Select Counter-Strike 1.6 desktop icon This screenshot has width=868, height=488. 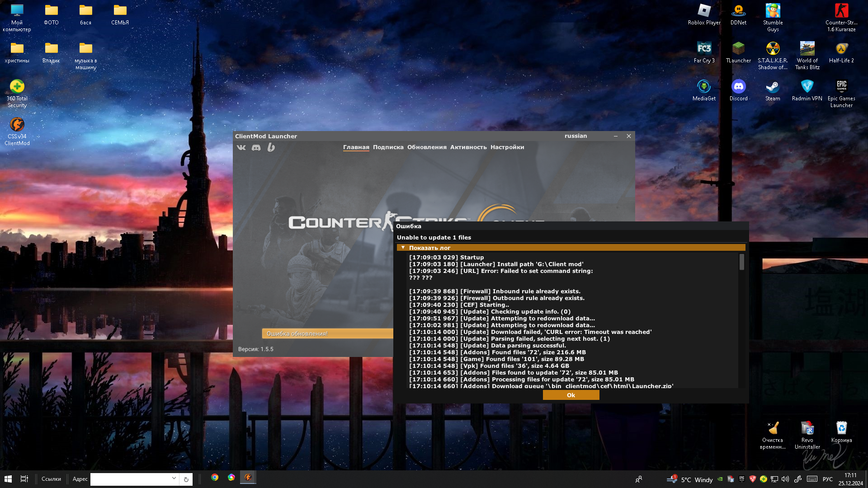(841, 18)
